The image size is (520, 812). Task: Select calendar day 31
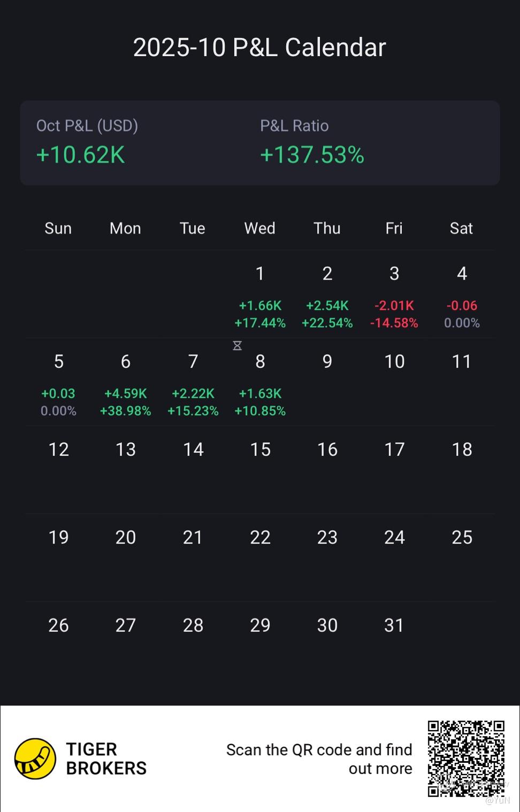[394, 625]
